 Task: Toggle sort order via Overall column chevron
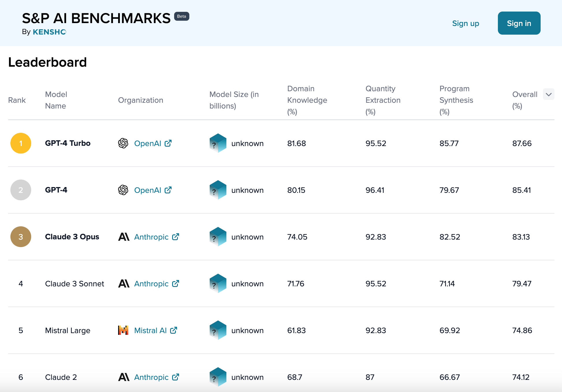tap(549, 94)
